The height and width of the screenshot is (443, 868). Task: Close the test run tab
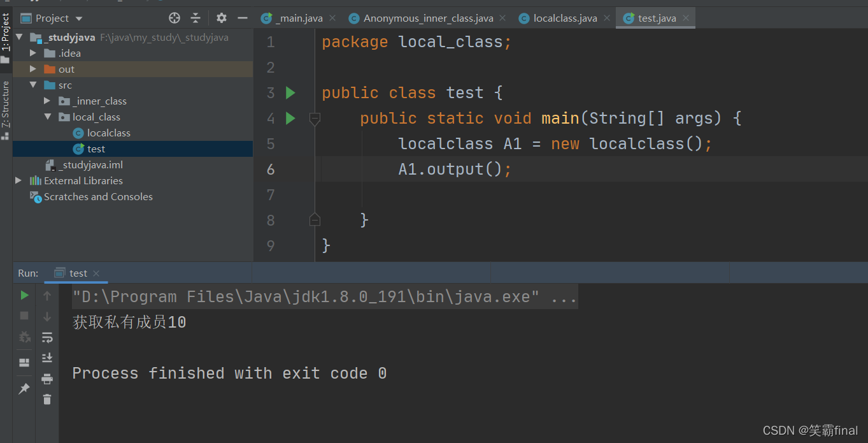[x=96, y=273]
